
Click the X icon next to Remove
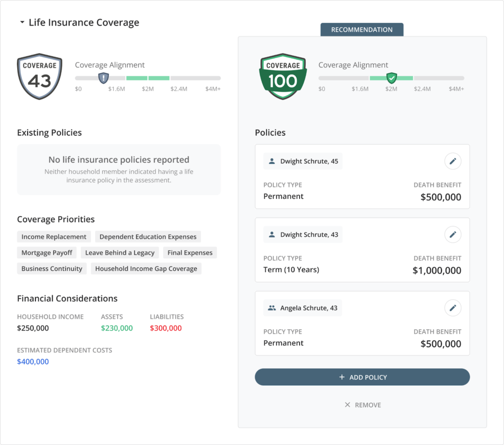[347, 405]
